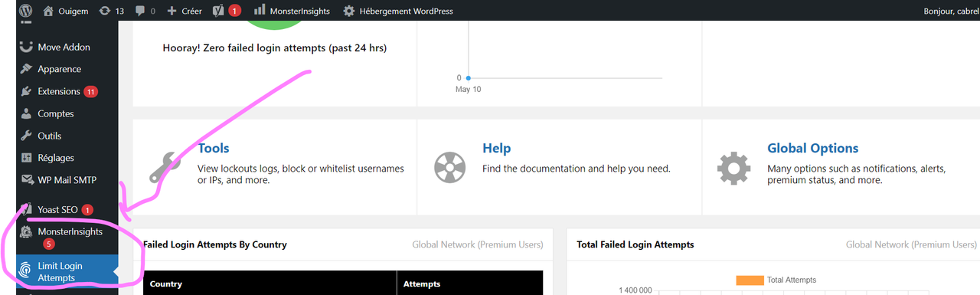View comments bubble showing 0
The width and height of the screenshot is (980, 295).
[x=145, y=11]
